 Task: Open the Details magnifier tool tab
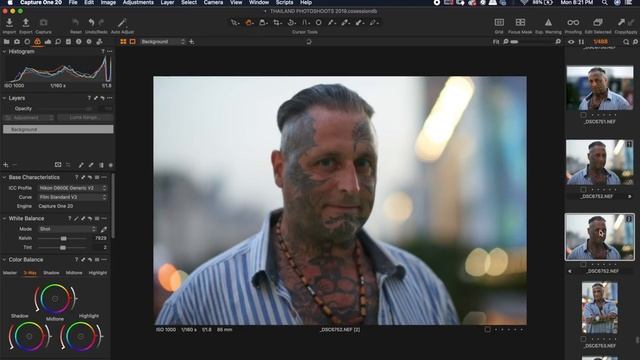58,42
